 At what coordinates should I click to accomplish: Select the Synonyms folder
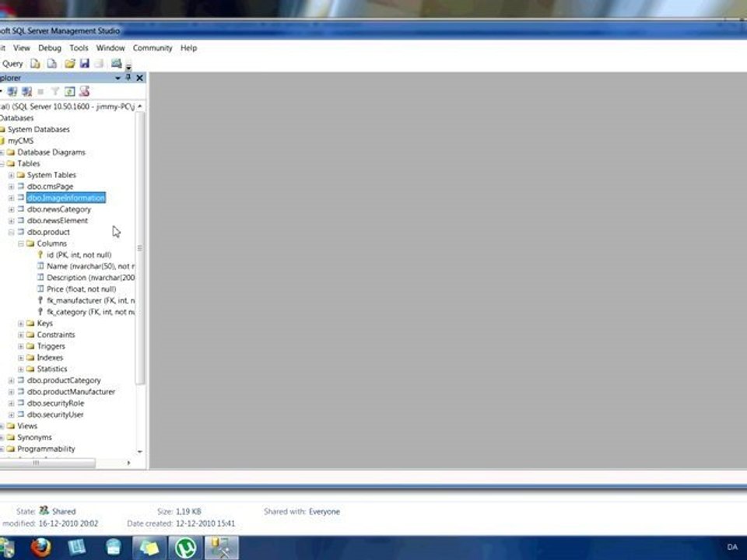tap(34, 438)
